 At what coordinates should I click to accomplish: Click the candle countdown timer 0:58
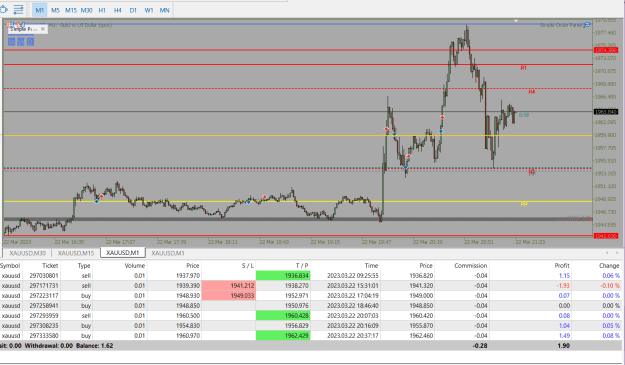click(524, 115)
